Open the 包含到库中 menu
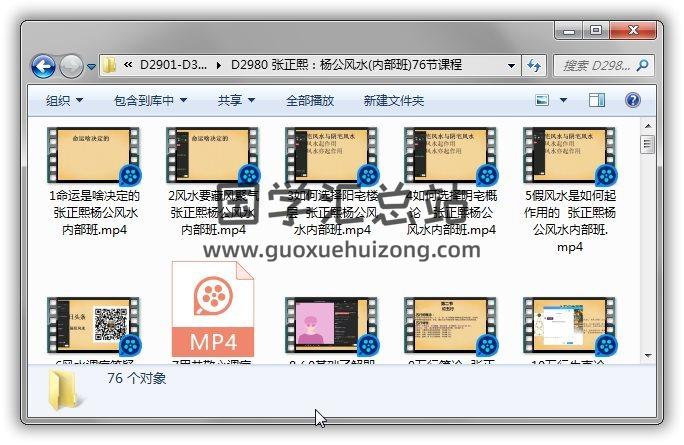The width and height of the screenshot is (684, 445). pos(150,101)
